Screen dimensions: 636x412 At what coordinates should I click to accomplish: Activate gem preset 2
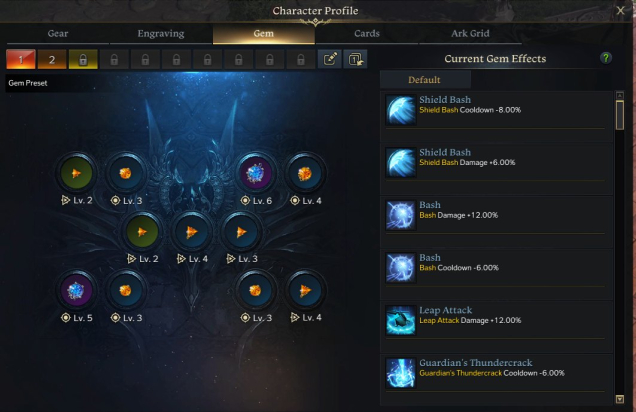[52, 60]
